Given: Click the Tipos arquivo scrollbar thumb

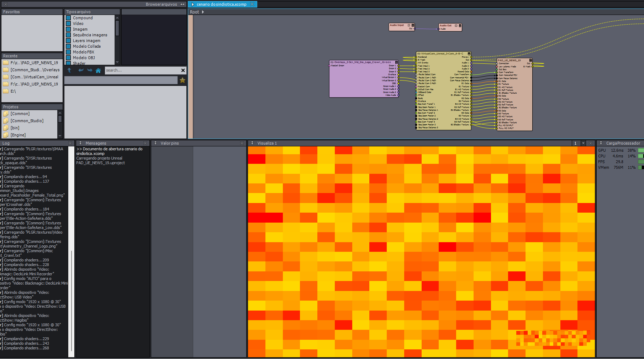Looking at the screenshot, I should pos(117,28).
